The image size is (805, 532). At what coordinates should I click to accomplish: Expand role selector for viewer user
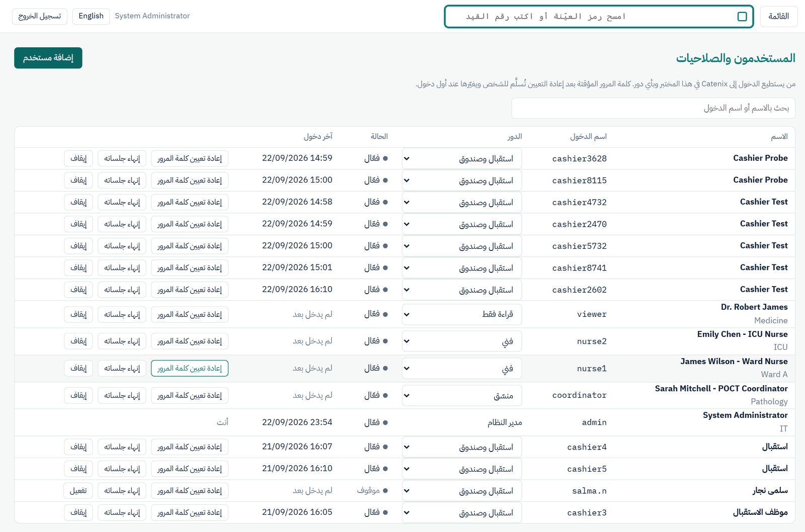(462, 314)
